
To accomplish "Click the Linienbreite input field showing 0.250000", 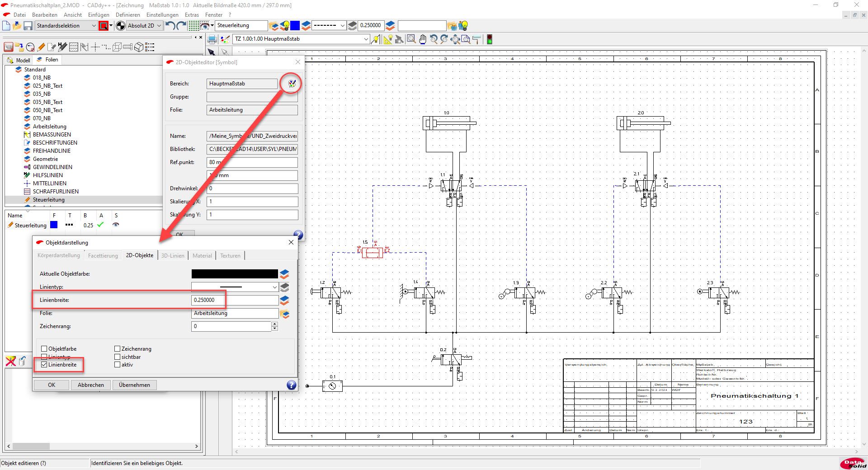I will (x=235, y=300).
